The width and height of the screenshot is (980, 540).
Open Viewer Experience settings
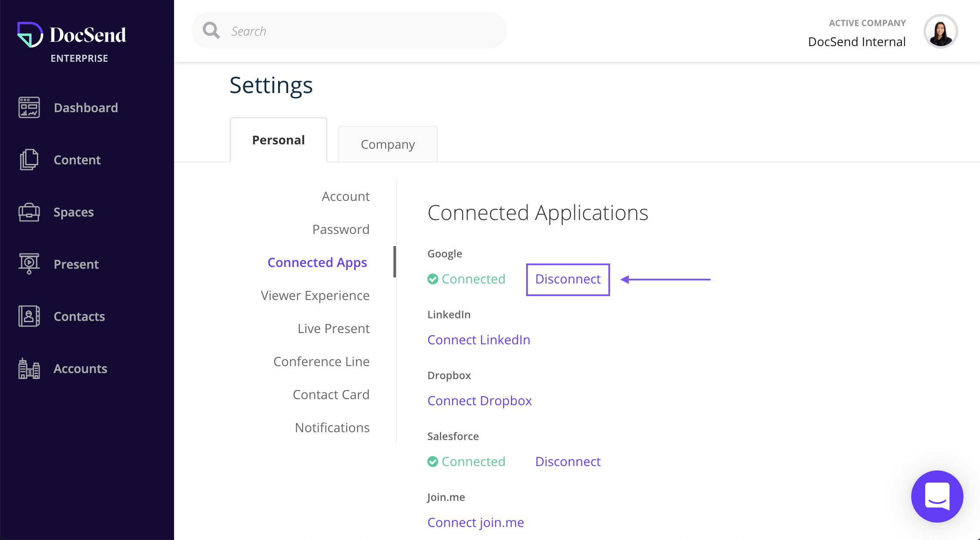tap(315, 296)
